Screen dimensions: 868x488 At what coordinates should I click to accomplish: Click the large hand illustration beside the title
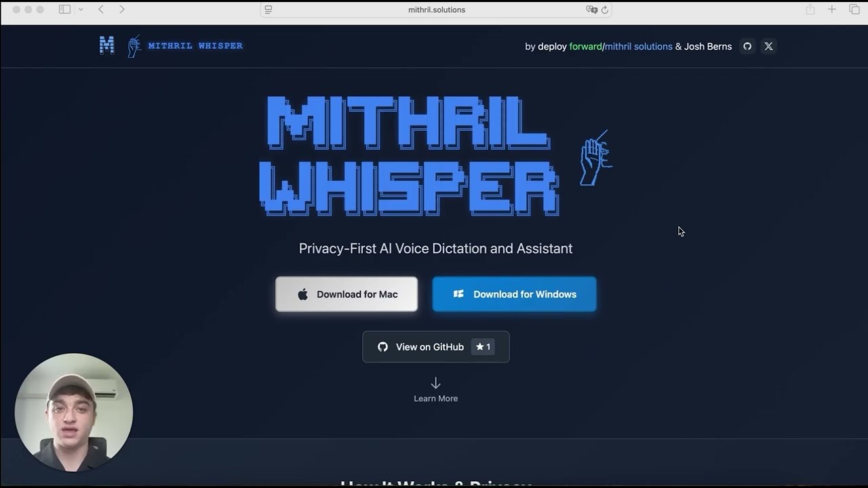596,158
